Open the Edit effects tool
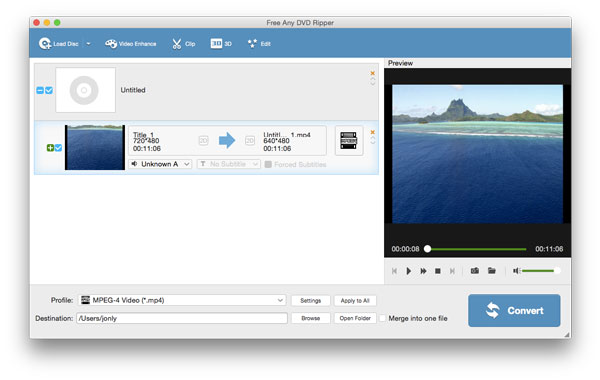 click(x=259, y=44)
